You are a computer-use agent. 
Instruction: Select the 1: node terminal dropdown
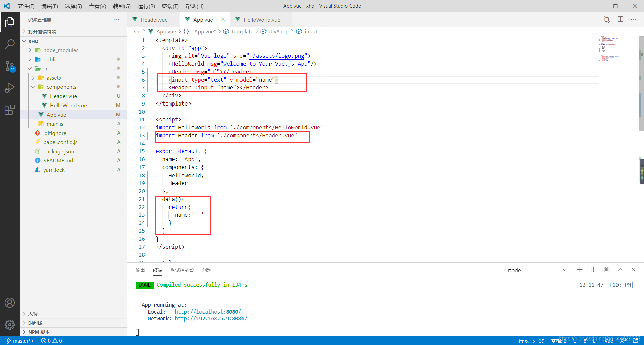(x=534, y=270)
